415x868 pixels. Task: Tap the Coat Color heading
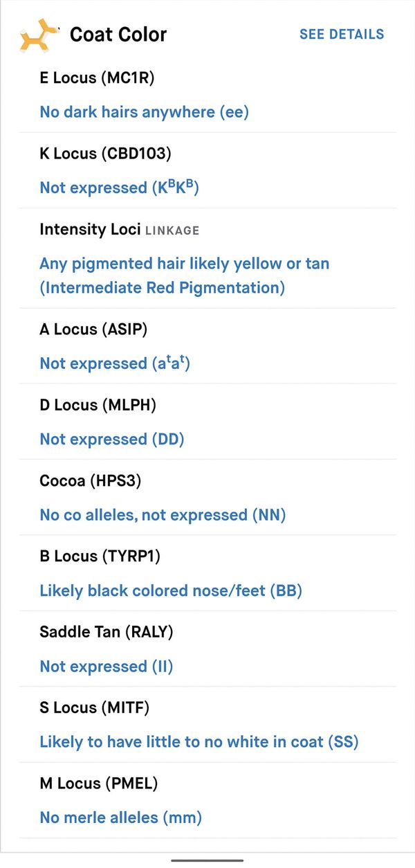pos(118,34)
